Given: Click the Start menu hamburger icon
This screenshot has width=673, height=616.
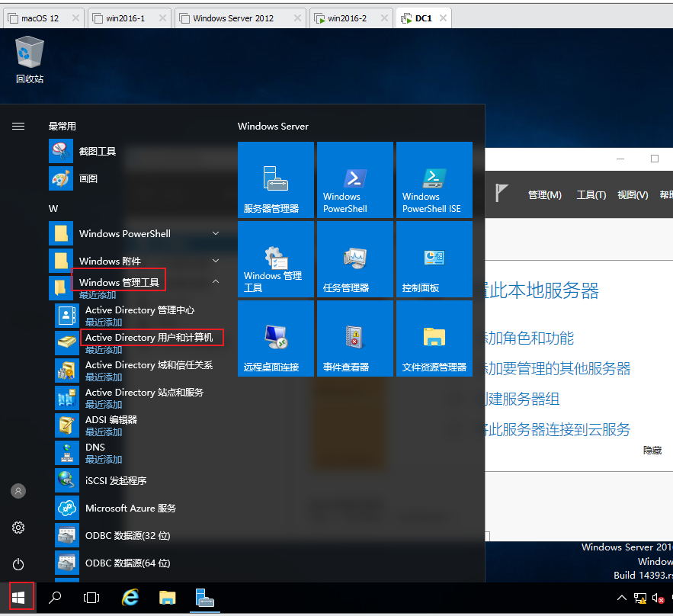Looking at the screenshot, I should point(18,127).
